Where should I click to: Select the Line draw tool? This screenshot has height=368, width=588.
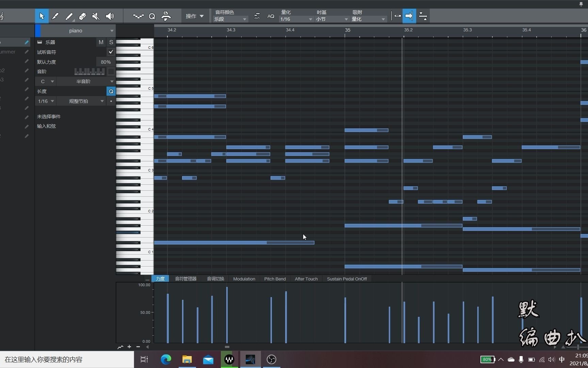pyautogui.click(x=69, y=16)
